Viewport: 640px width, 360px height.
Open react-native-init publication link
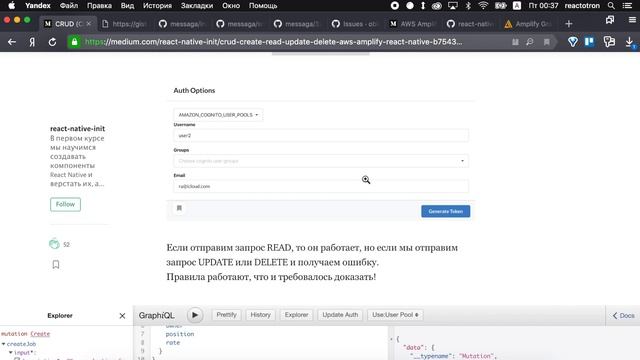click(78, 128)
